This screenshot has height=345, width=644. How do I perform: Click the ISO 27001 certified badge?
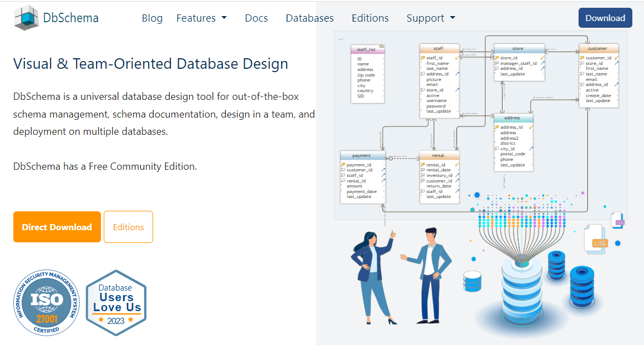tap(47, 303)
